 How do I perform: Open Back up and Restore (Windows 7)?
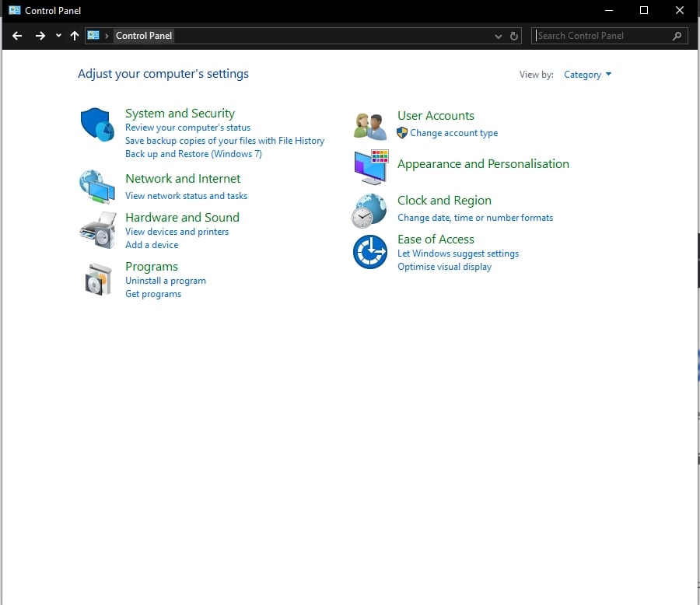pos(194,154)
